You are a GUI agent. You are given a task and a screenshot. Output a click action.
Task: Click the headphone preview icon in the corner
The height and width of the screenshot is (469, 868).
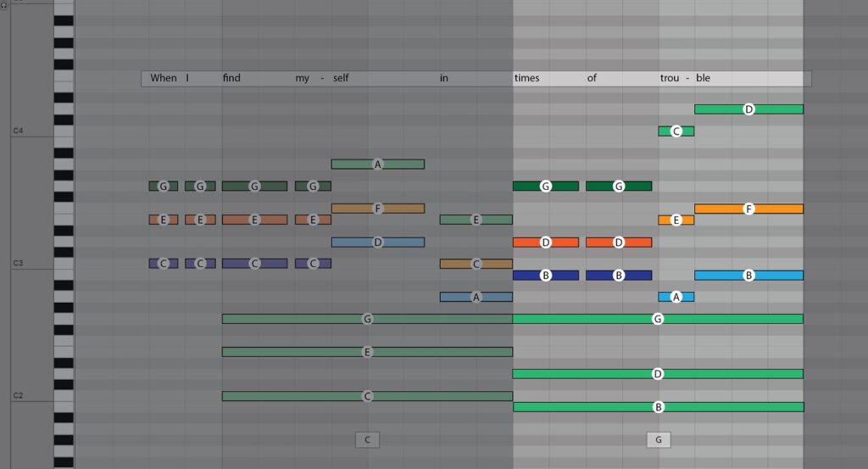coord(4,7)
